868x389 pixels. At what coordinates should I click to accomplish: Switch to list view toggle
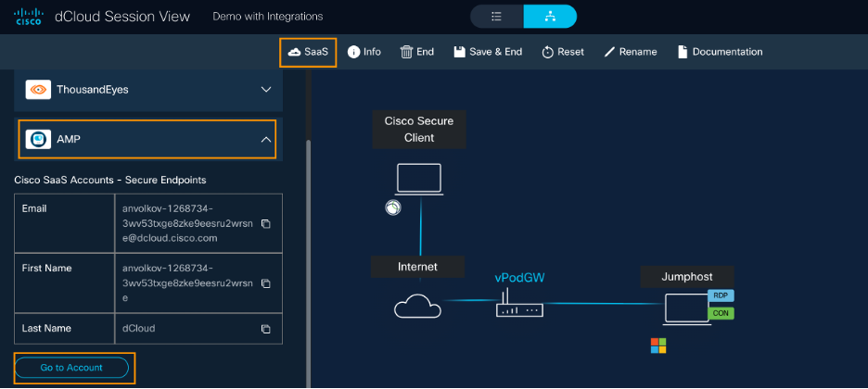[x=496, y=17]
